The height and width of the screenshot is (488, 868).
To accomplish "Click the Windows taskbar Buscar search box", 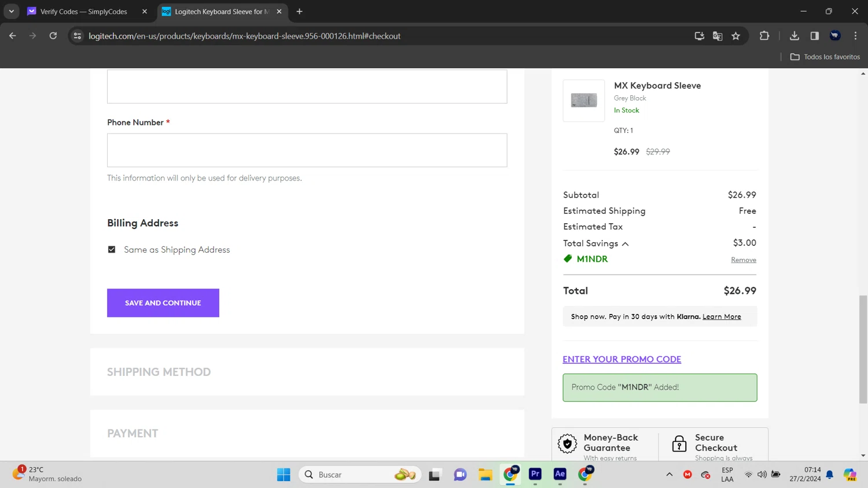I will 360,475.
